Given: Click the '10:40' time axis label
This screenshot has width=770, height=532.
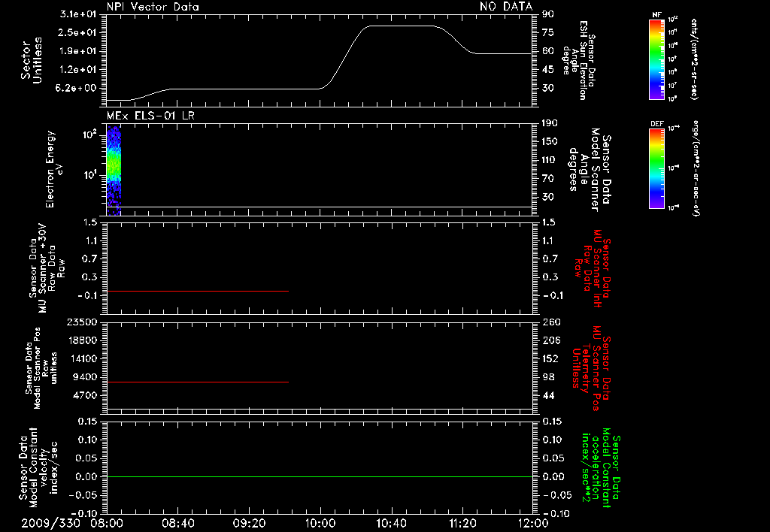Looking at the screenshot, I should 391,523.
